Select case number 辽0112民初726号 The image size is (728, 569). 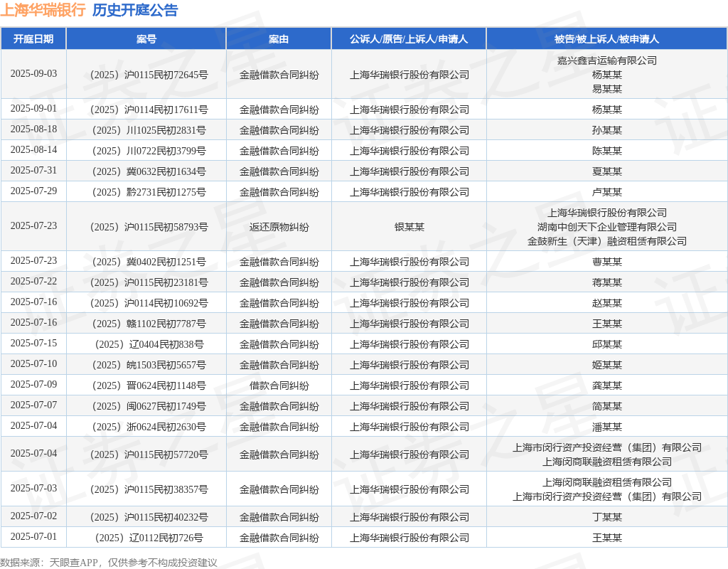click(149, 538)
